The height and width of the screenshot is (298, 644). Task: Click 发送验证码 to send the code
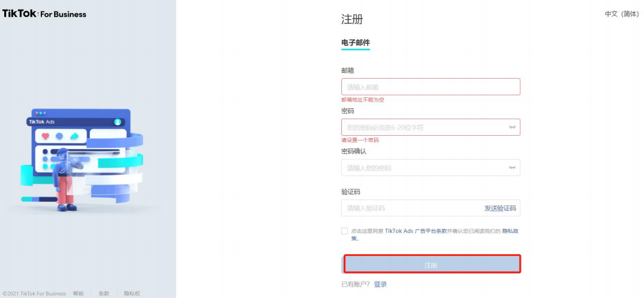[x=500, y=208]
